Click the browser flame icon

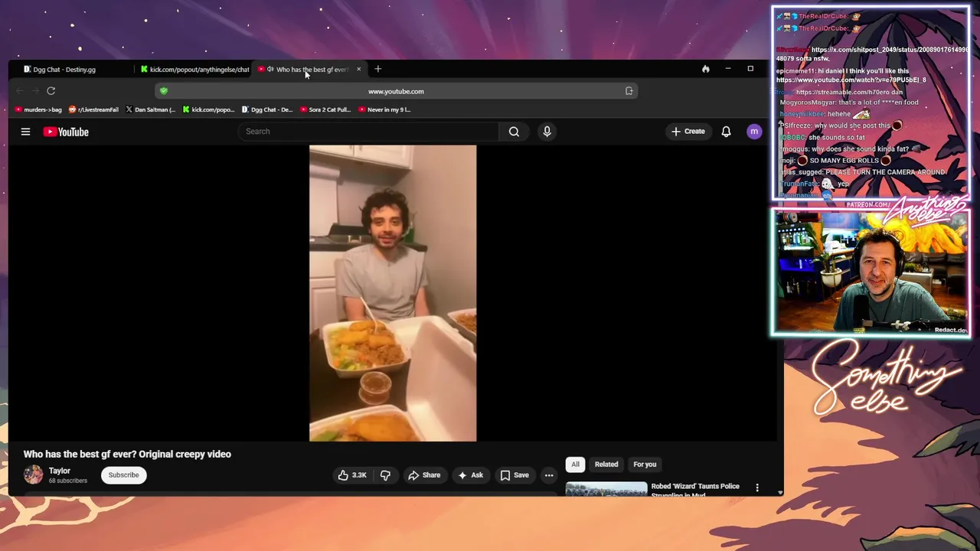coord(705,69)
